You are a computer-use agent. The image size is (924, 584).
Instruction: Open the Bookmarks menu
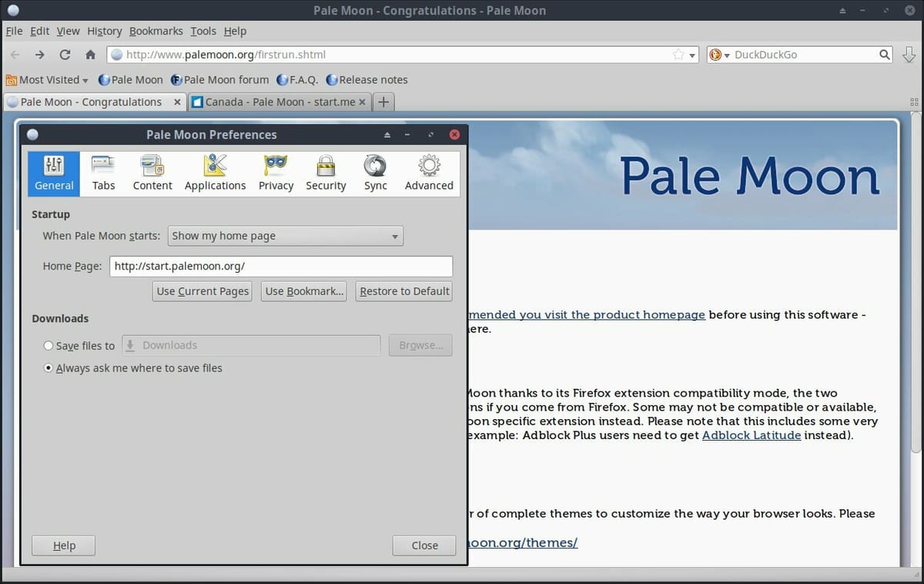pos(156,31)
